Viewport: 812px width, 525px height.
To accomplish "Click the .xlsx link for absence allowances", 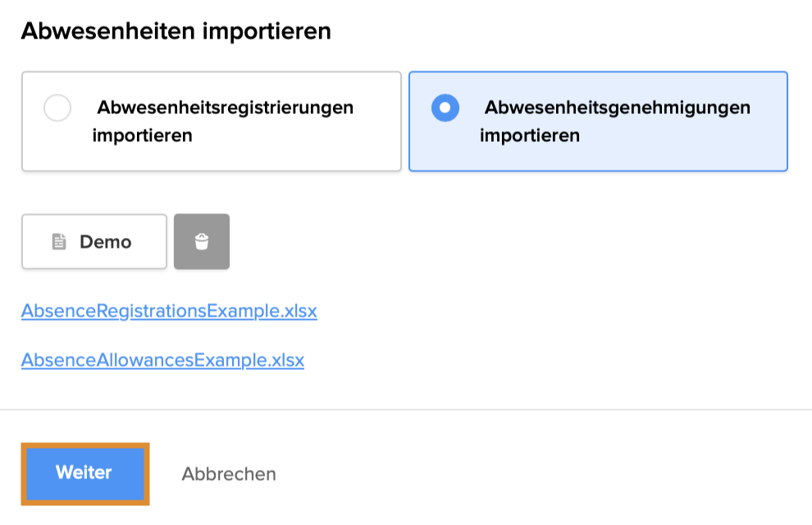I will click(162, 360).
